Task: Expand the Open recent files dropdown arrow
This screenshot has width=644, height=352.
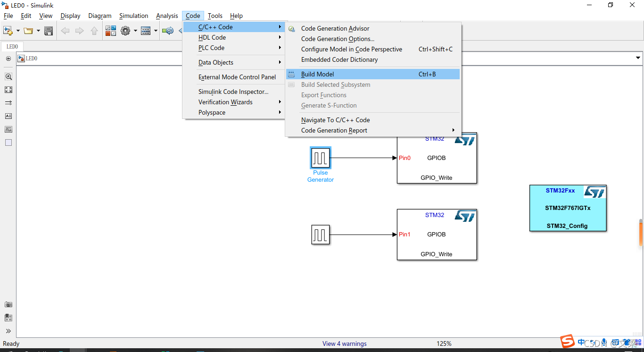Action: pyautogui.click(x=38, y=31)
